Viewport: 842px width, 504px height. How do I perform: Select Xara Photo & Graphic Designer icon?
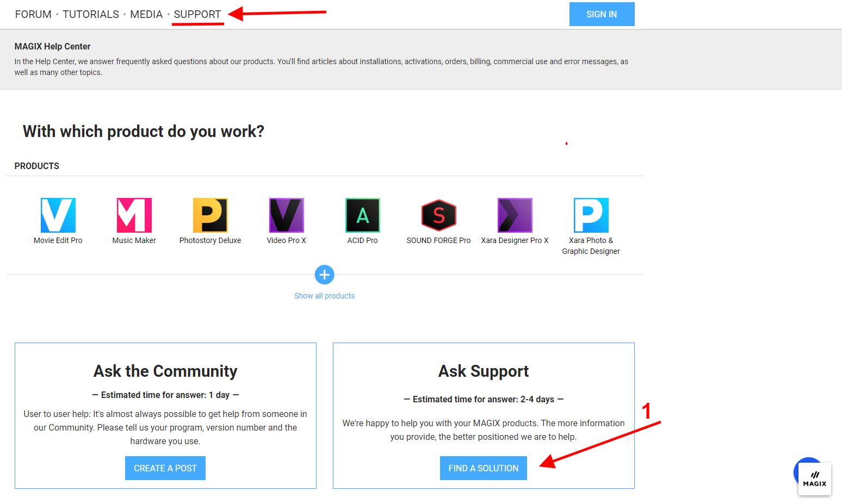click(x=591, y=215)
